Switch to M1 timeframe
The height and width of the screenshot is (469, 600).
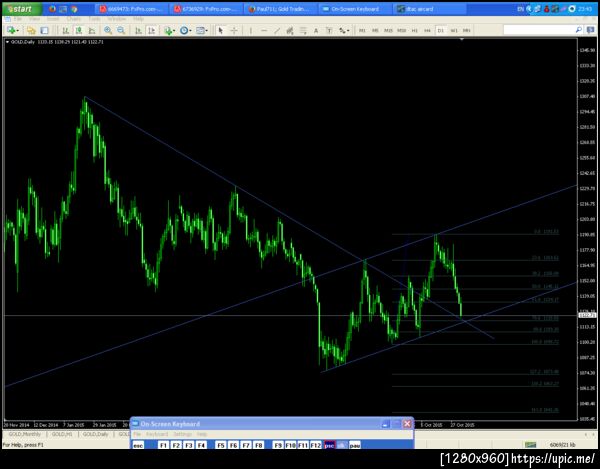362,30
